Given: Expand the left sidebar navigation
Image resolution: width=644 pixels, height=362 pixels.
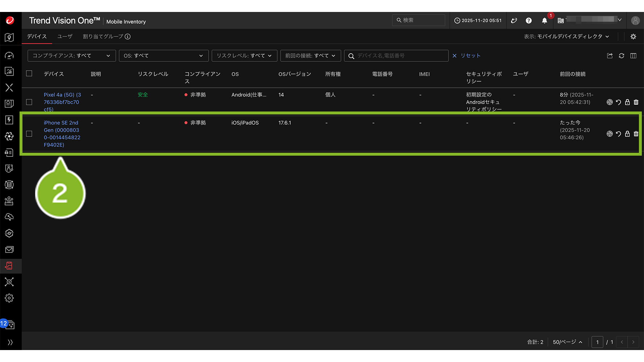Looking at the screenshot, I should 10,342.
